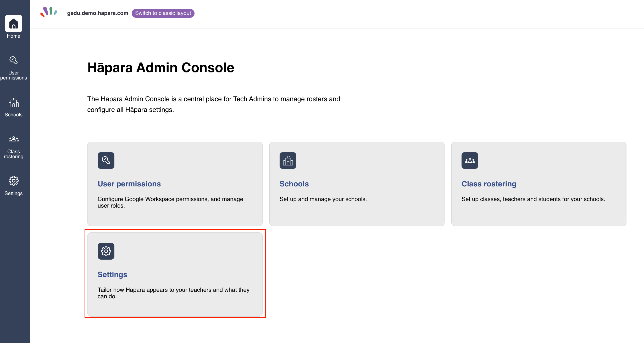Switch to classic layout
Image resolution: width=644 pixels, height=343 pixels.
pos(163,13)
